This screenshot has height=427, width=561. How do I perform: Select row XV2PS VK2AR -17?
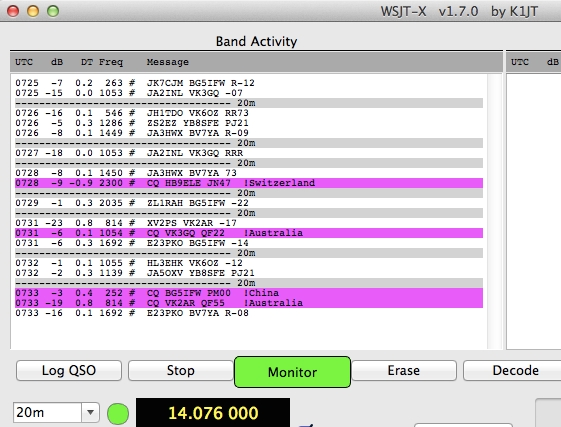pyautogui.click(x=249, y=223)
